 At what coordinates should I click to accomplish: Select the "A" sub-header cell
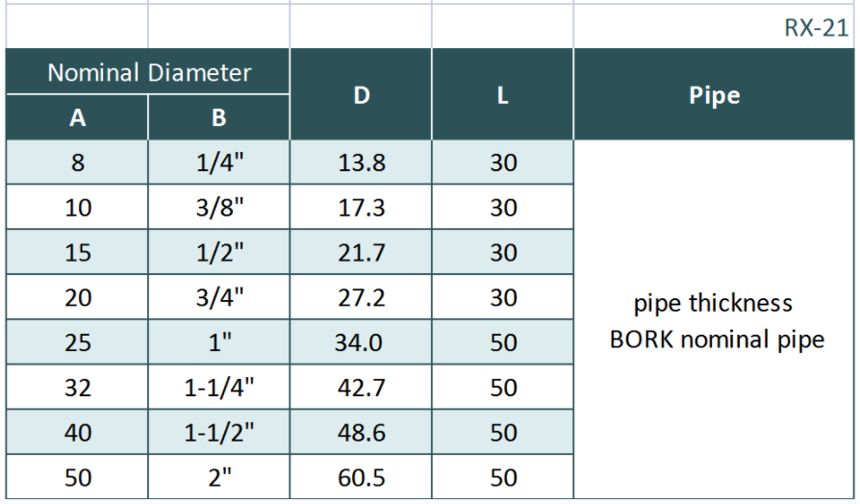(78, 118)
